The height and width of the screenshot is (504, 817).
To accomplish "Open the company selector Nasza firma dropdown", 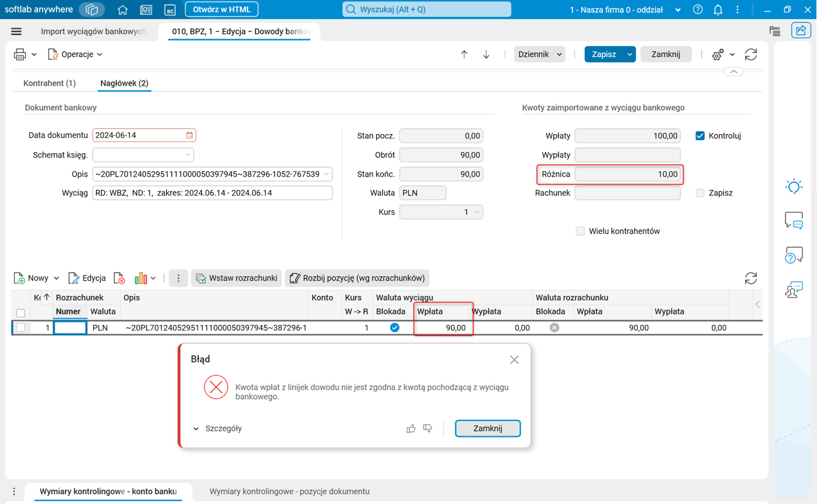I will [x=626, y=10].
